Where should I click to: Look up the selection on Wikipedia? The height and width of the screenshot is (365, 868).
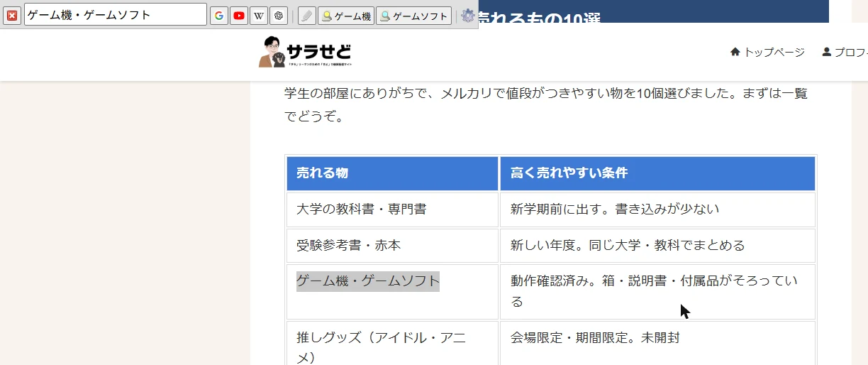259,16
